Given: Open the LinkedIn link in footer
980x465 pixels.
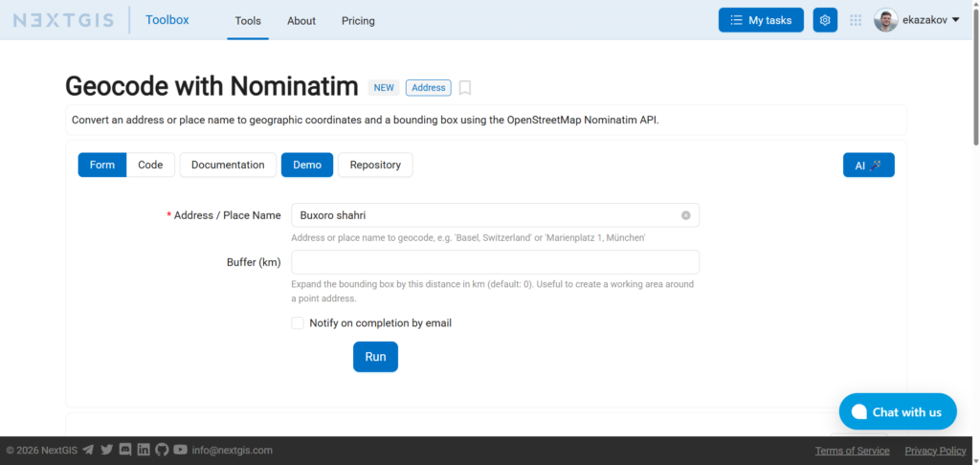Looking at the screenshot, I should (x=144, y=450).
